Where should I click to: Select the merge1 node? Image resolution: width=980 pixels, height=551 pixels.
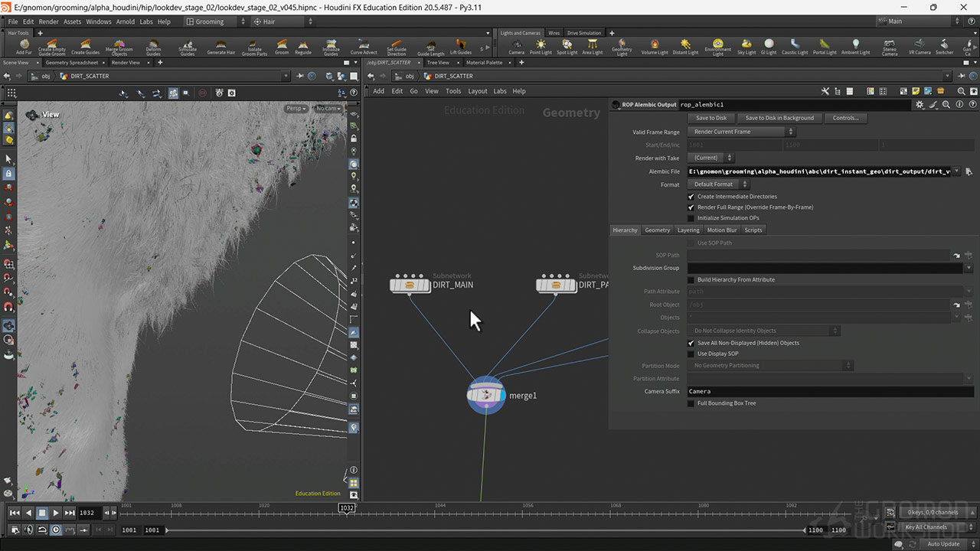(486, 396)
